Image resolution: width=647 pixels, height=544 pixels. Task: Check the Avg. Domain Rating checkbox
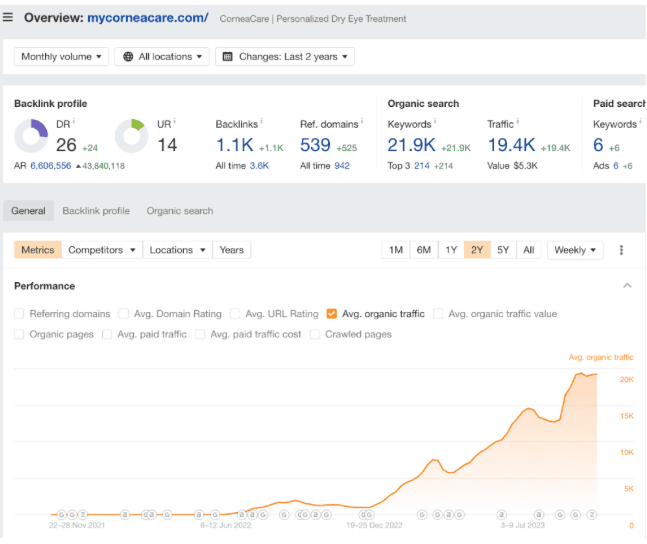(x=124, y=314)
